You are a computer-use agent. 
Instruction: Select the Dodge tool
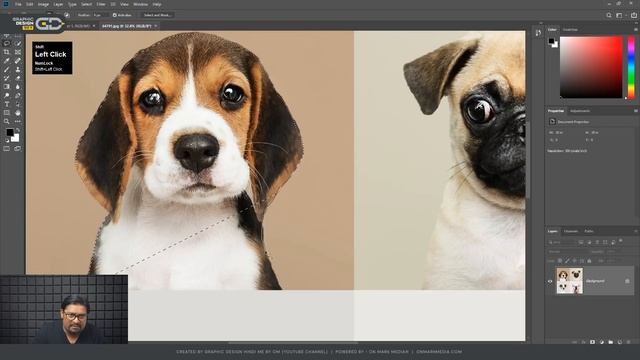(7, 96)
